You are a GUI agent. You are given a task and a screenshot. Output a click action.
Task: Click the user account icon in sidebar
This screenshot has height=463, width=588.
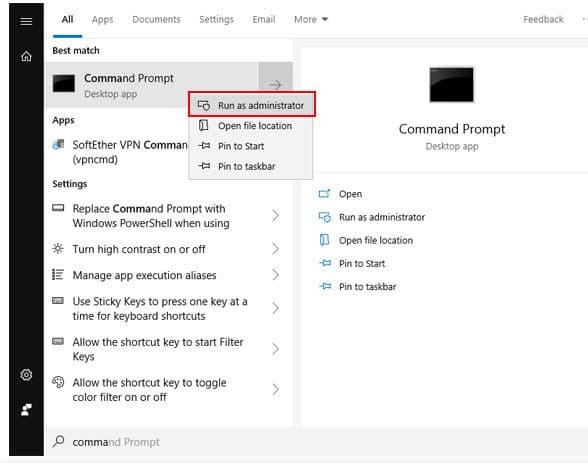click(26, 409)
